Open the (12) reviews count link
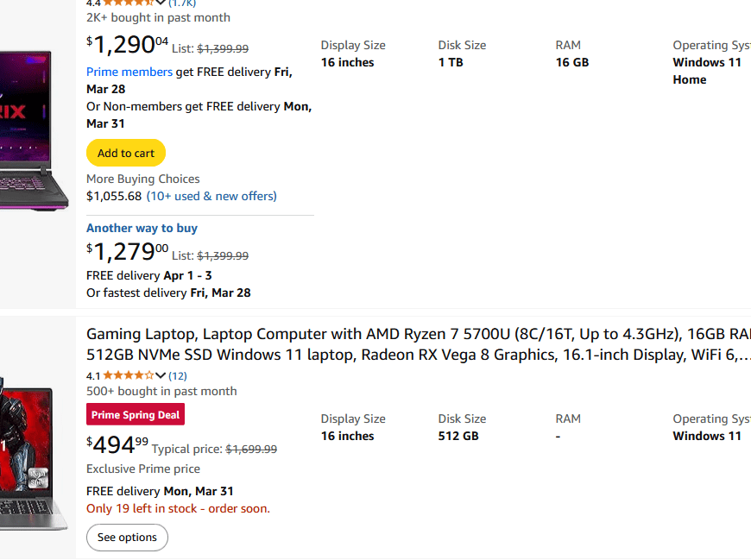This screenshot has height=560, width=751. [177, 375]
